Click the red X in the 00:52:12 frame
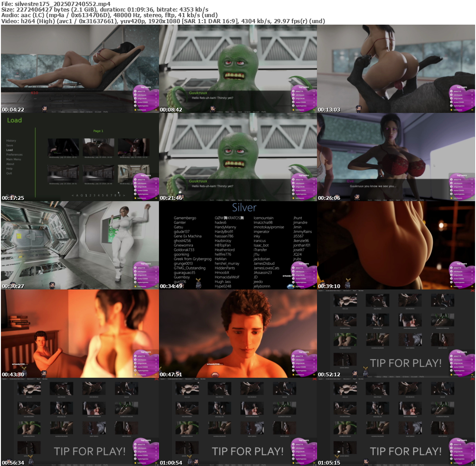This screenshot has height=466, width=476. click(x=472, y=291)
